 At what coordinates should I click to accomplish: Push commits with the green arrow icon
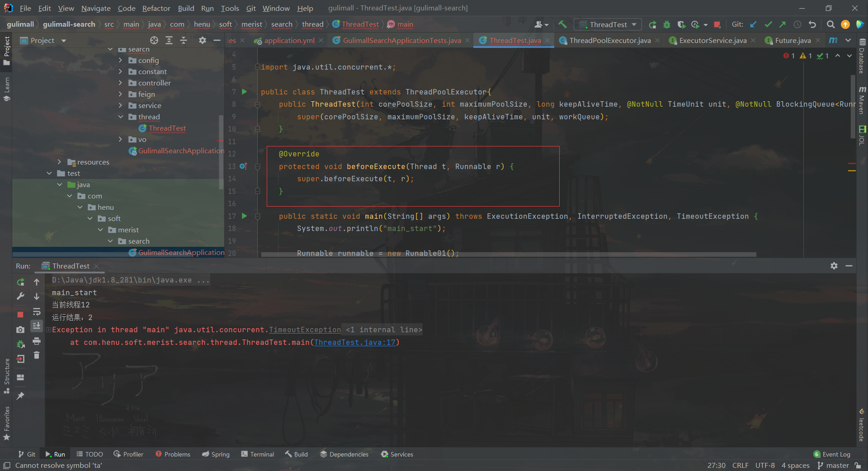coord(783,24)
